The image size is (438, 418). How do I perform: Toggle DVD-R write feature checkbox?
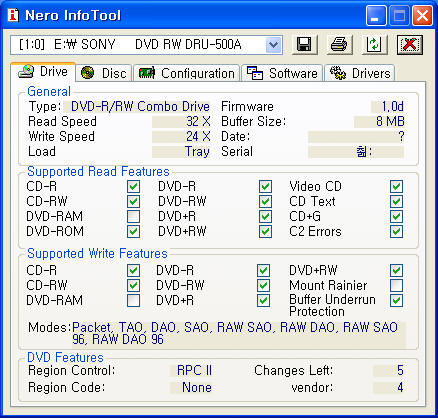(263, 270)
